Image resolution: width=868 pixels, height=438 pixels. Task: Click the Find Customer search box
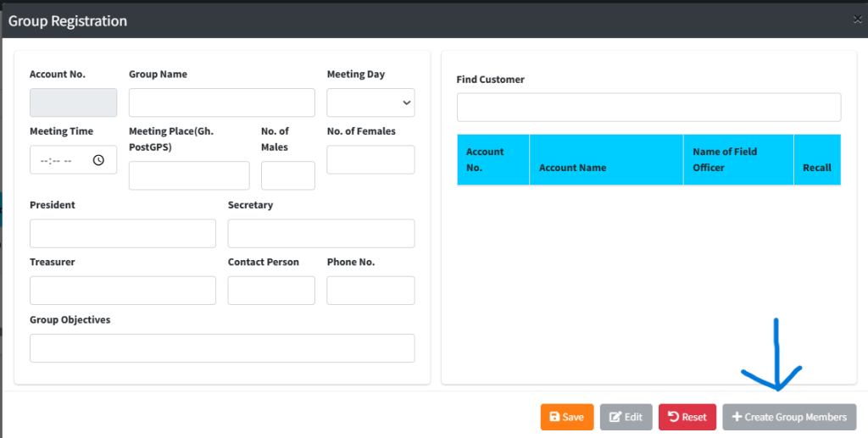[x=648, y=108]
